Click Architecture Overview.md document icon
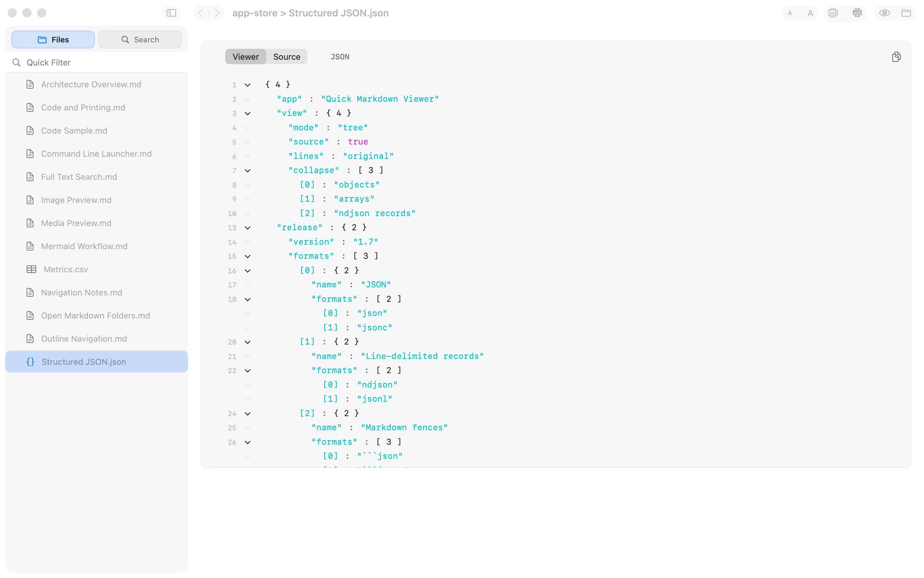Image resolution: width=924 pixels, height=578 pixels. click(30, 84)
